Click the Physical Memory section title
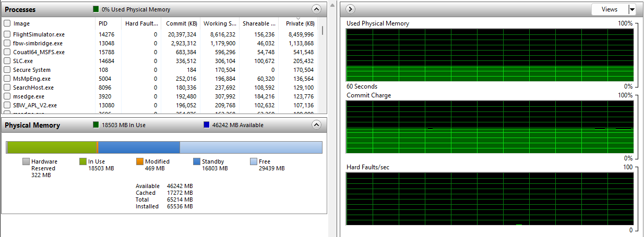 tap(32, 126)
